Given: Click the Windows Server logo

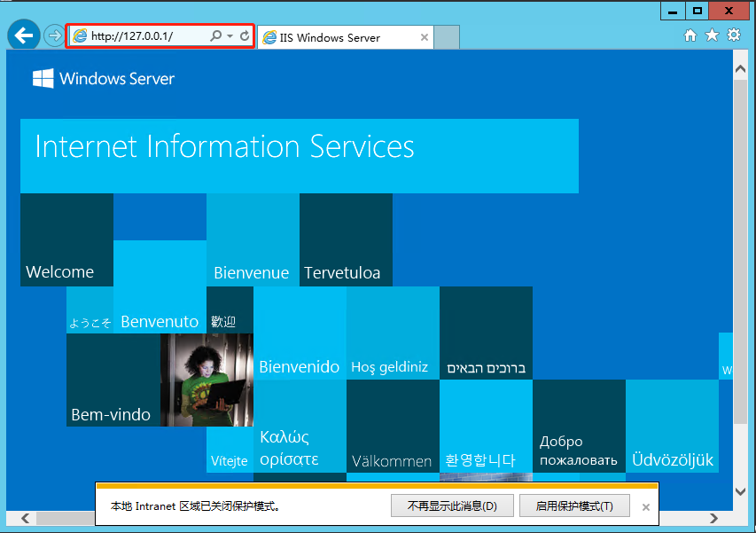Looking at the screenshot, I should click(x=104, y=78).
